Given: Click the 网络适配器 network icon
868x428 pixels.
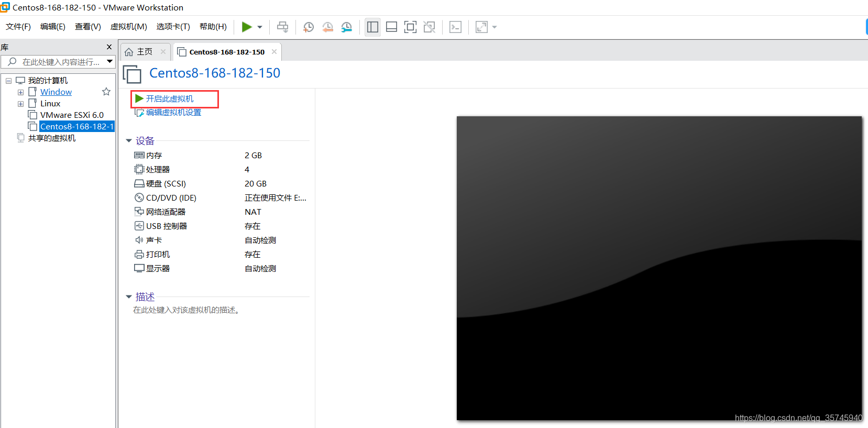Looking at the screenshot, I should [139, 212].
